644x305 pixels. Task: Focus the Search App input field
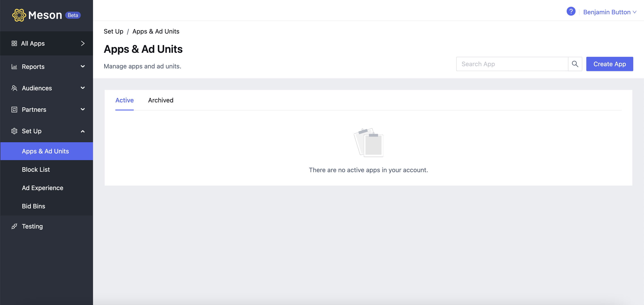pos(512,64)
